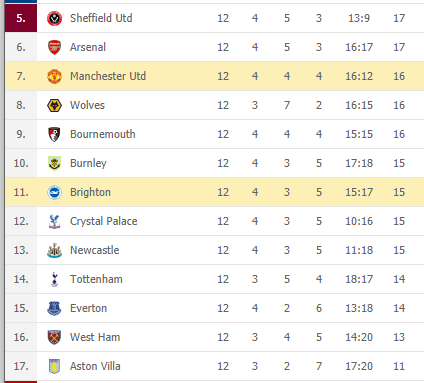Screen dimensions: 424x383
Task: Click the Arsenal club crest icon
Action: pyautogui.click(x=54, y=47)
